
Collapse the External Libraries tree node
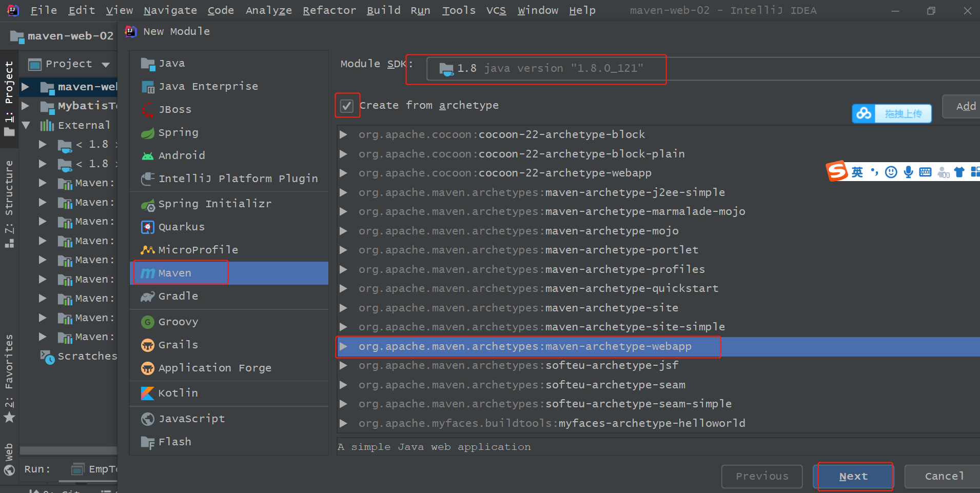point(26,125)
